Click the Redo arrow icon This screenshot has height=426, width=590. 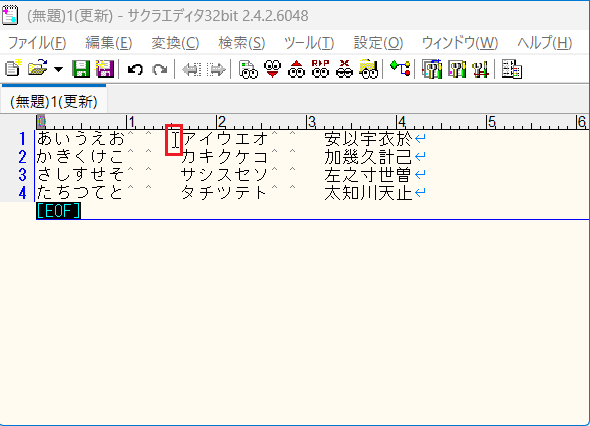pos(160,69)
